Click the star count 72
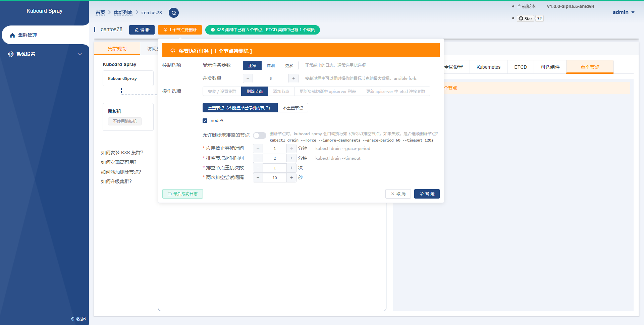 pyautogui.click(x=539, y=18)
